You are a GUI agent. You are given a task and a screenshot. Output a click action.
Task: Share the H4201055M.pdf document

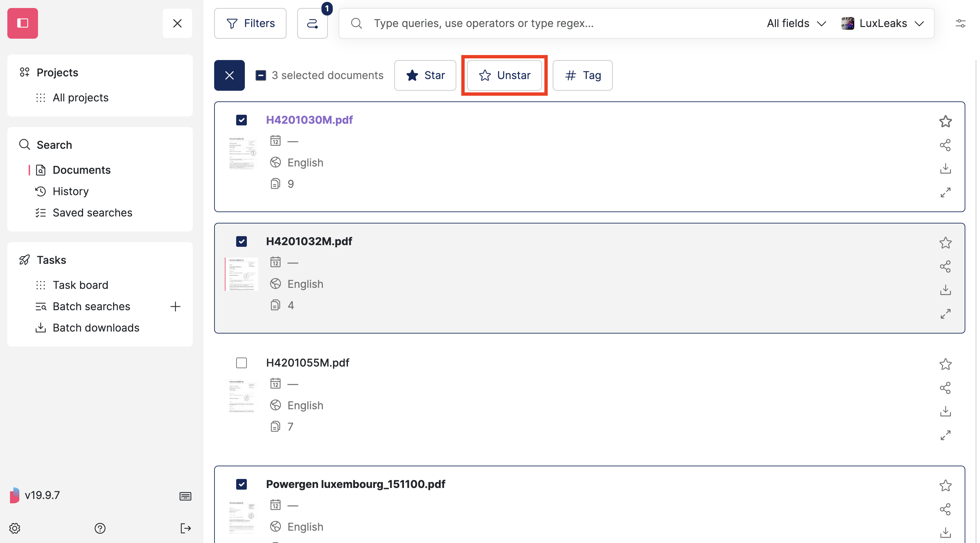(945, 388)
